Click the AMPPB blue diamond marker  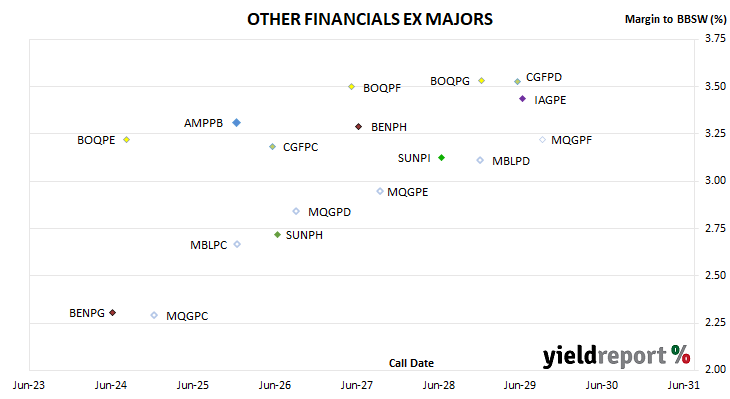[x=237, y=123]
